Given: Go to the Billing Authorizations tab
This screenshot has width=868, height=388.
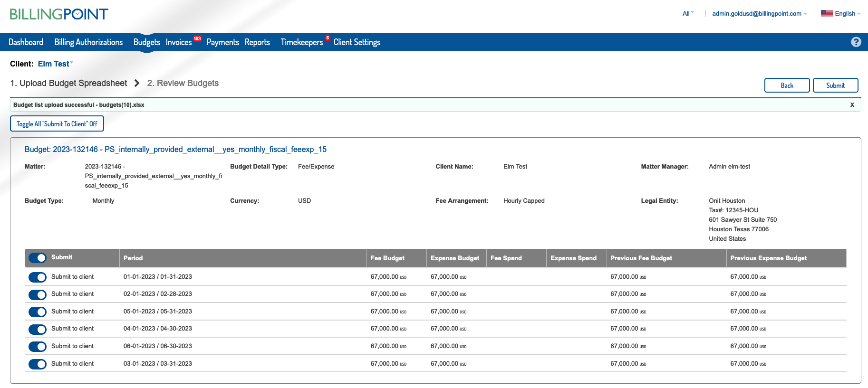Looking at the screenshot, I should [88, 42].
